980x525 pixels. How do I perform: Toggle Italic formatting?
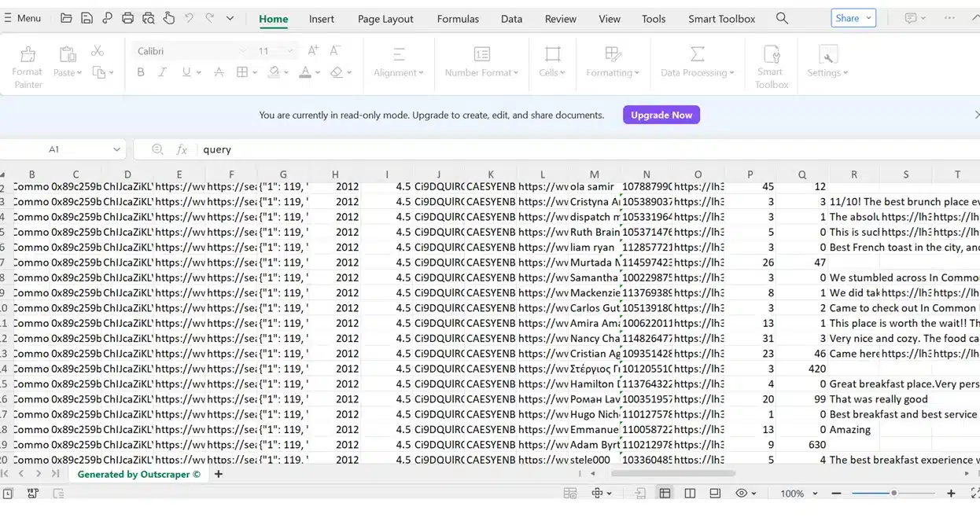163,72
